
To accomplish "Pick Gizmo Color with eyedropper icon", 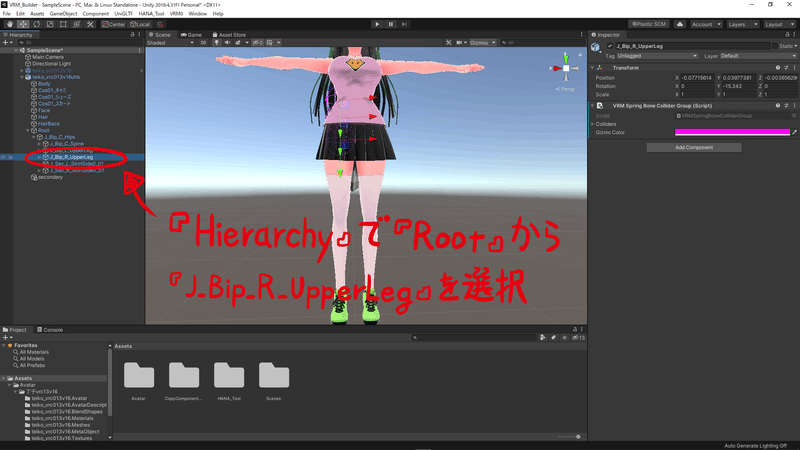I will click(x=794, y=132).
